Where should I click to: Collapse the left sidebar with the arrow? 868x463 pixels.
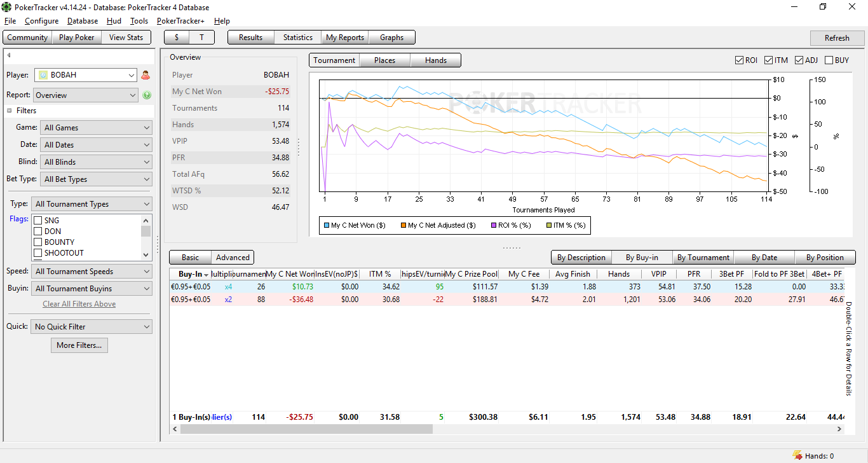coord(9,55)
